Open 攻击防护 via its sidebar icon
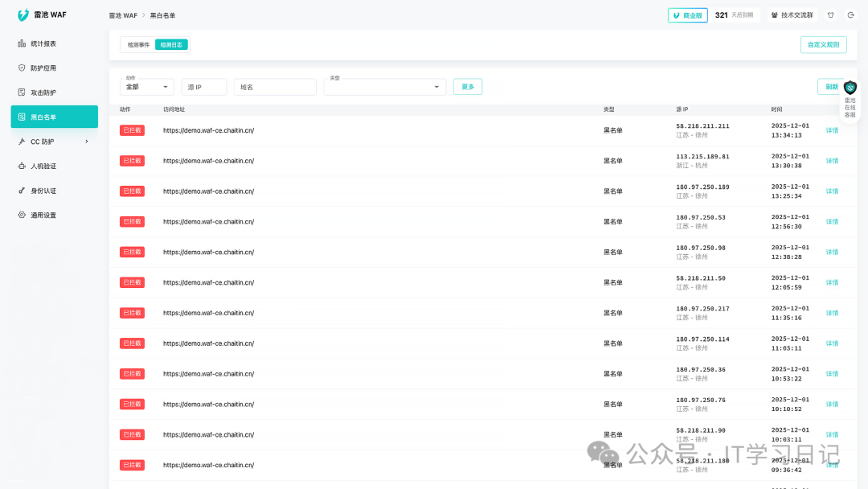 [22, 92]
